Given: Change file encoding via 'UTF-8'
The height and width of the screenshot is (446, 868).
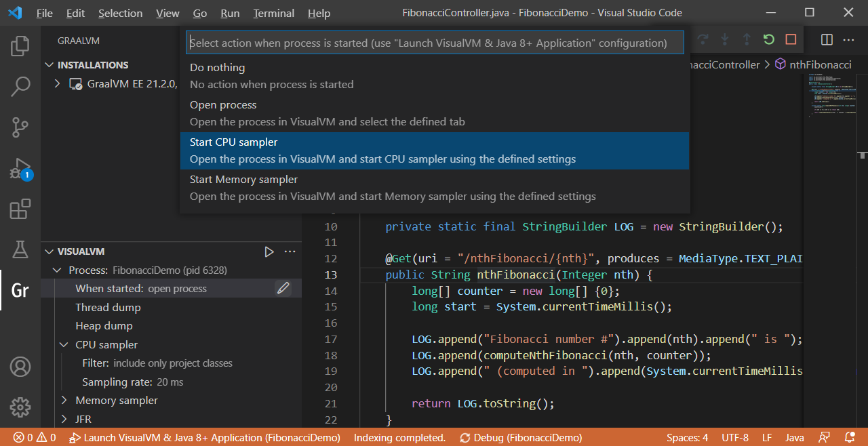Looking at the screenshot, I should click(x=735, y=438).
